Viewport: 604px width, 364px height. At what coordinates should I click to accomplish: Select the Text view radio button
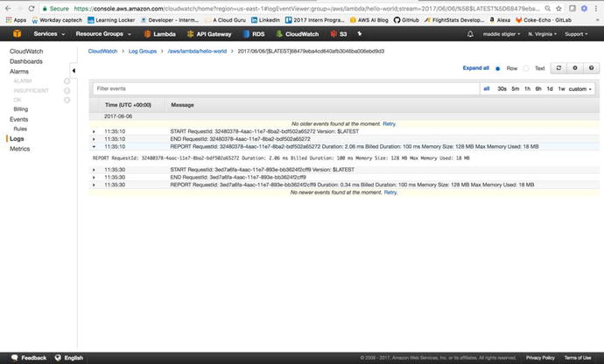528,67
